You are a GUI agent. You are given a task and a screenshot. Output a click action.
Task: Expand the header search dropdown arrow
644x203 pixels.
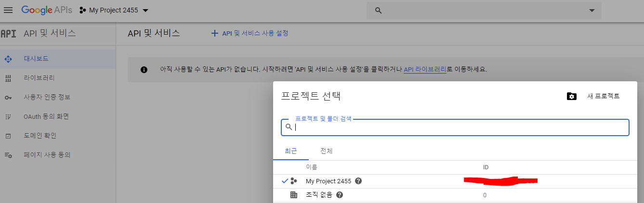(592, 11)
